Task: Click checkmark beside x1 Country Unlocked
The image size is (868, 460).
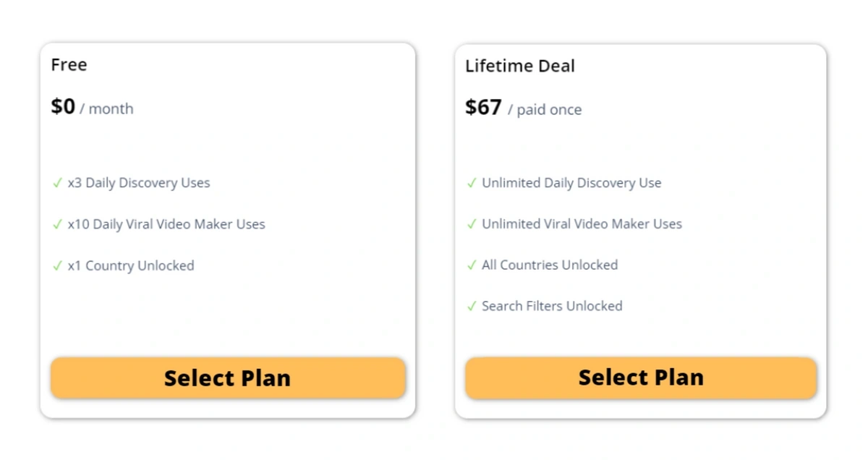Action: [x=57, y=265]
